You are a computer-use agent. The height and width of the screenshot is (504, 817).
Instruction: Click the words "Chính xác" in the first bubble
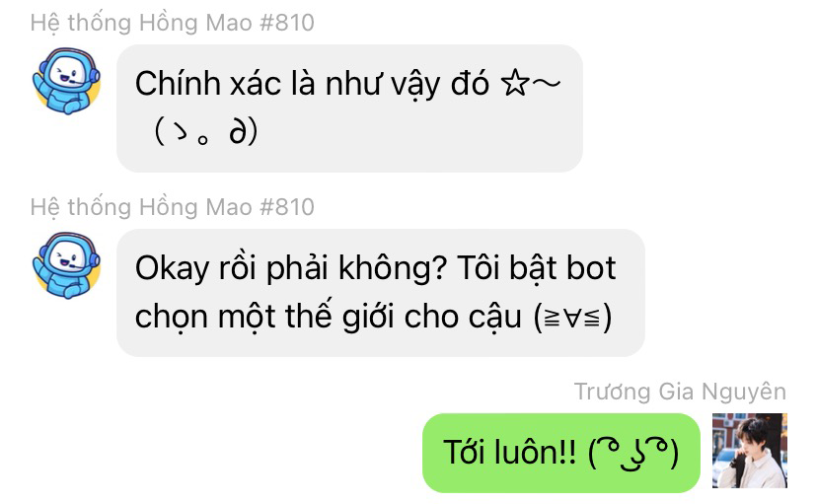pyautogui.click(x=208, y=83)
